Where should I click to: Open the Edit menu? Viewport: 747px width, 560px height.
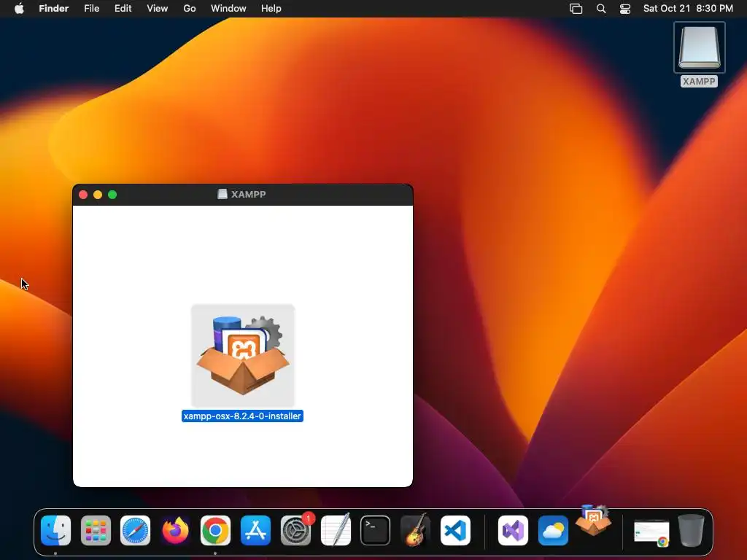[123, 9]
